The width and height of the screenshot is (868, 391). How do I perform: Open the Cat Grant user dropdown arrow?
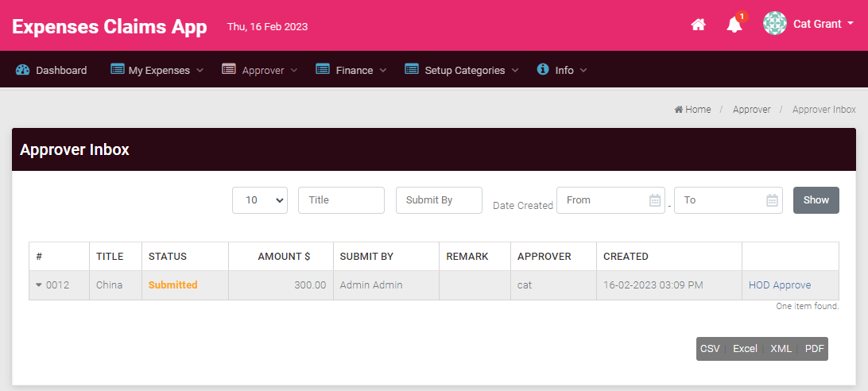pos(851,24)
